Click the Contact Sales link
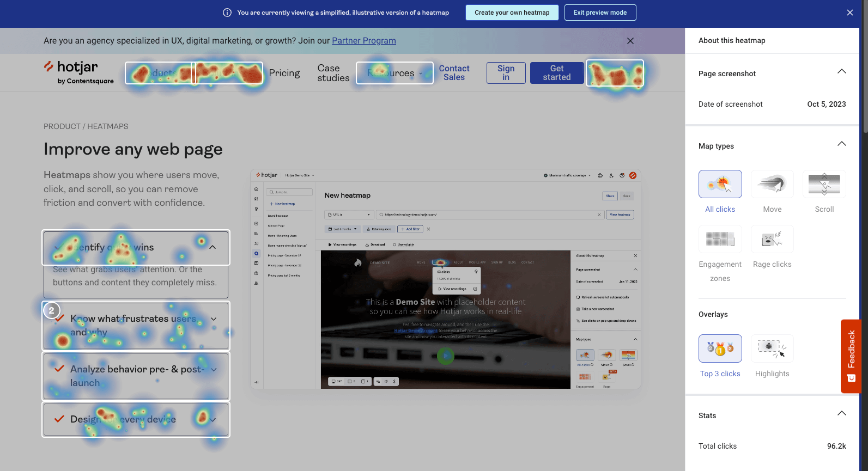The height and width of the screenshot is (471, 868). tap(454, 73)
